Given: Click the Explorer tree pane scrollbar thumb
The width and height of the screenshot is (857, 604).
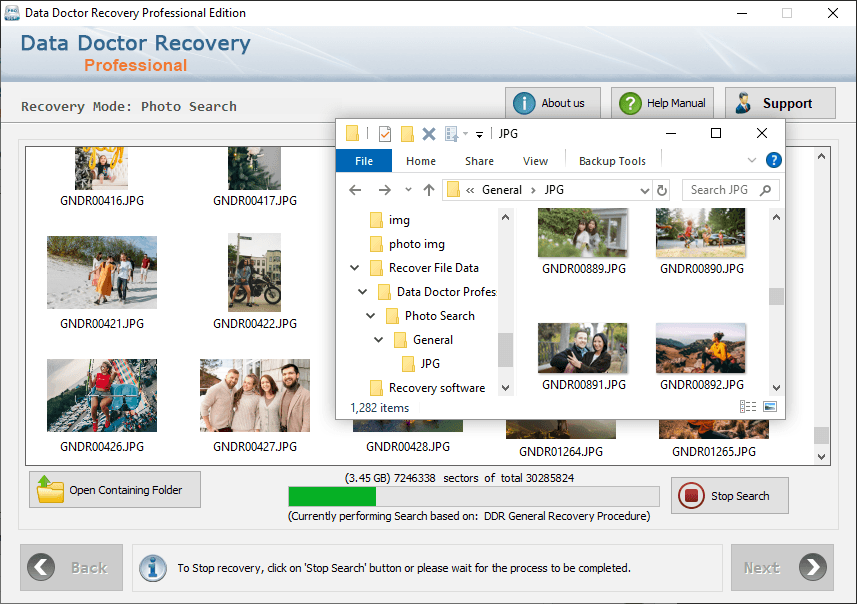Looking at the screenshot, I should tap(506, 350).
